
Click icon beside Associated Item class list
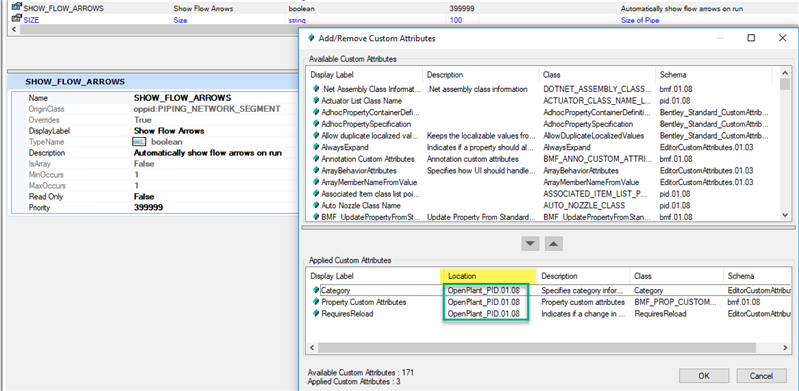click(315, 194)
